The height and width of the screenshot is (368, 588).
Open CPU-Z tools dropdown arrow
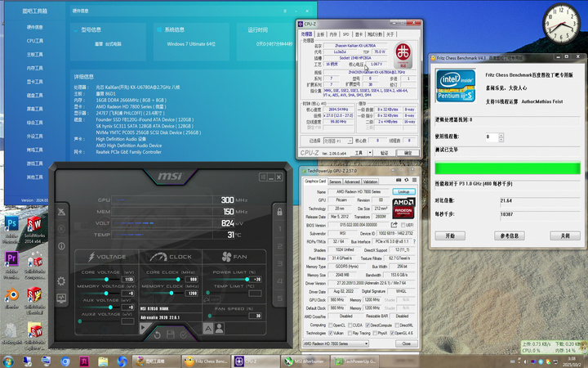tap(370, 153)
